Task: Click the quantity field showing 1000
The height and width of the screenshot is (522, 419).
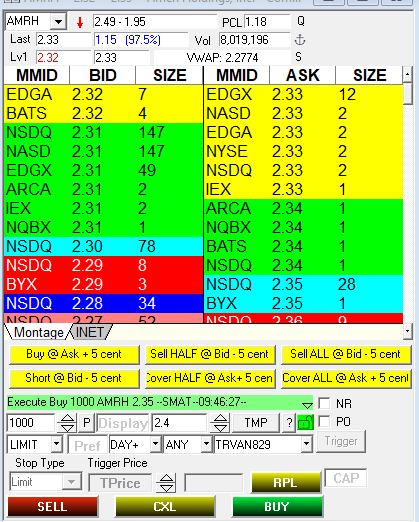Action: [31, 423]
